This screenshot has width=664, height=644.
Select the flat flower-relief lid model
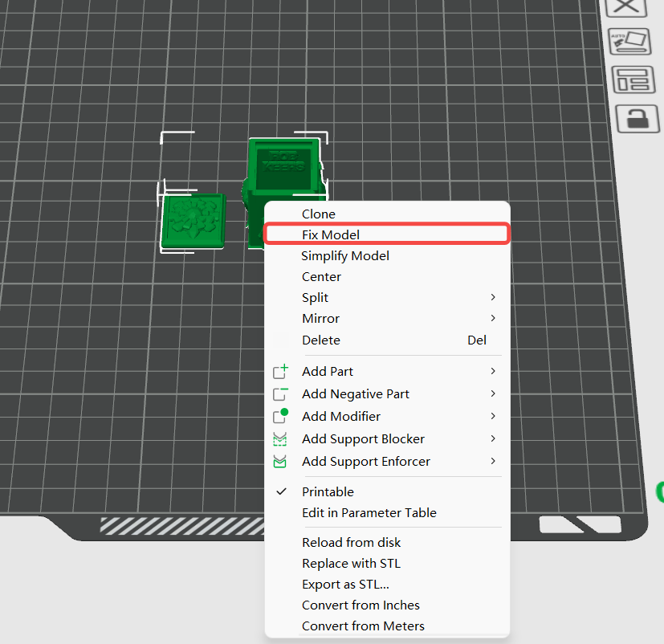(193, 221)
